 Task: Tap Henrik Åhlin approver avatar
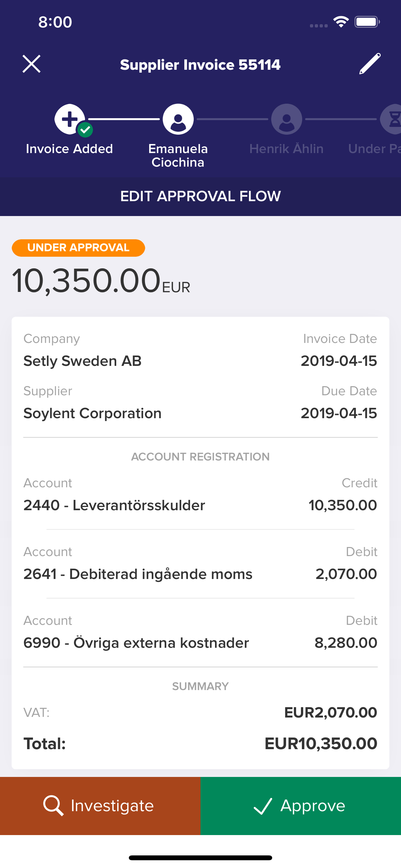point(286,119)
